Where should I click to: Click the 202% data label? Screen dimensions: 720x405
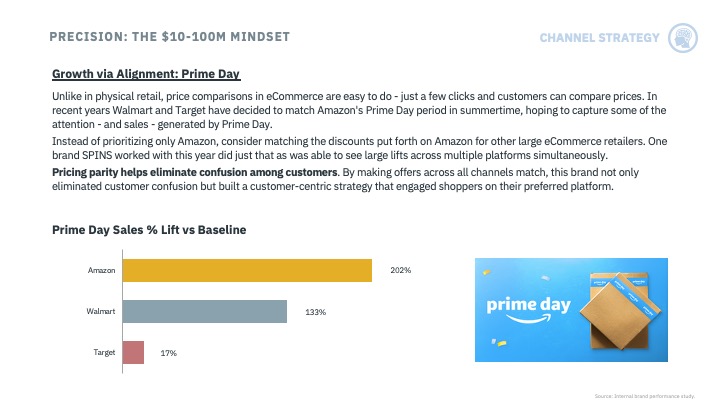pos(400,270)
